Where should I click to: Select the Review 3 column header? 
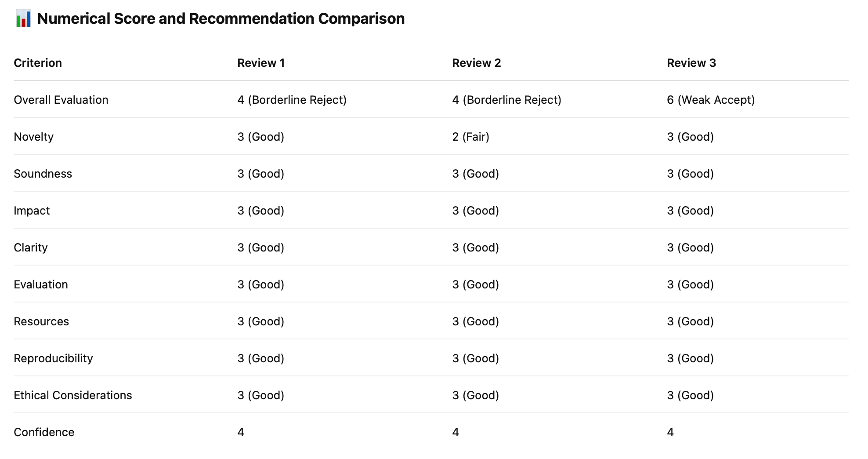[x=691, y=63]
